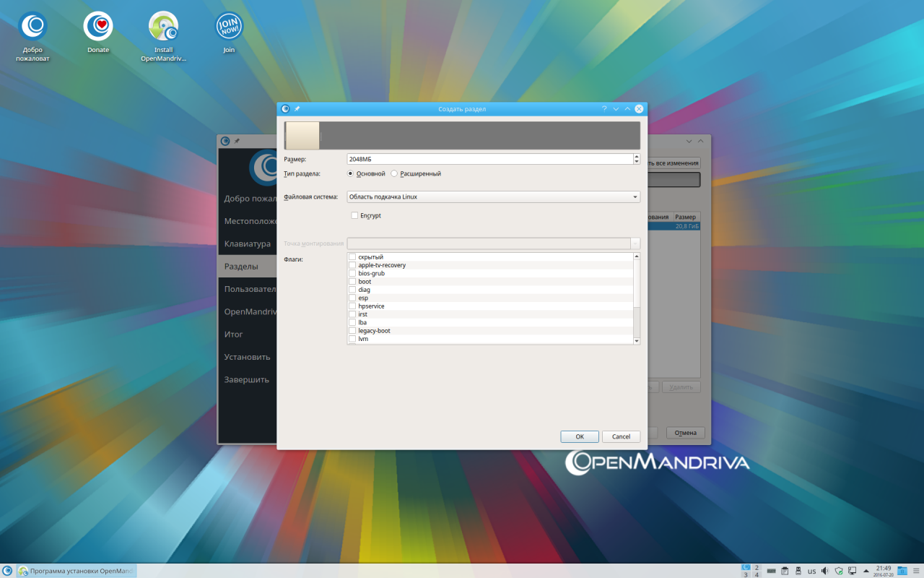This screenshot has height=578, width=924.
Task: Open the Точка монтирования dropdown arrow
Action: click(635, 243)
